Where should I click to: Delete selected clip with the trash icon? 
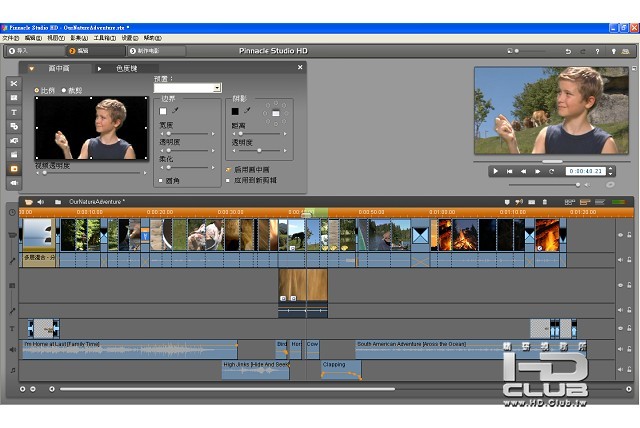[x=544, y=202]
